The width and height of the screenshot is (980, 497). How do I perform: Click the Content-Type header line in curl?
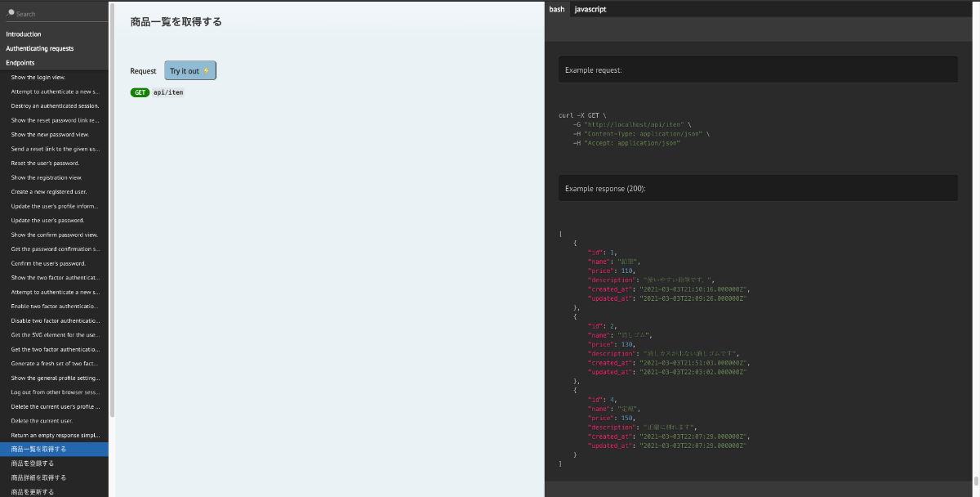tap(642, 133)
